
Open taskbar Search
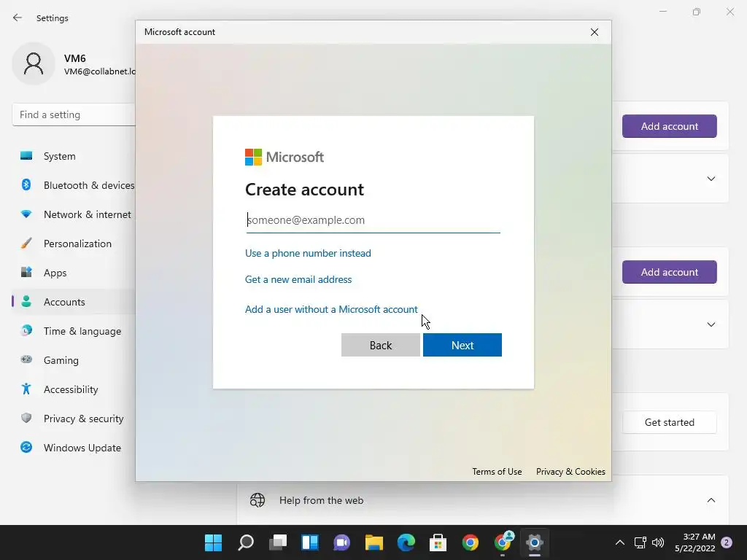point(246,542)
